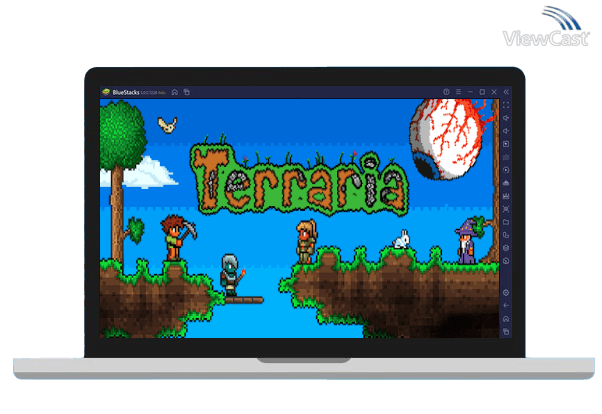Click the two overlapping rectangles icon in sidebar

click(x=506, y=235)
